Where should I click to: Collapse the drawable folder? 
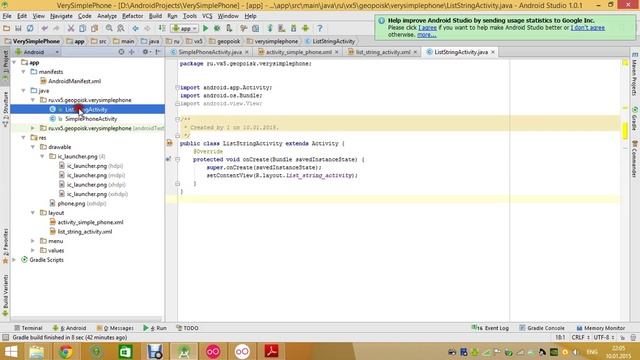(x=33, y=147)
